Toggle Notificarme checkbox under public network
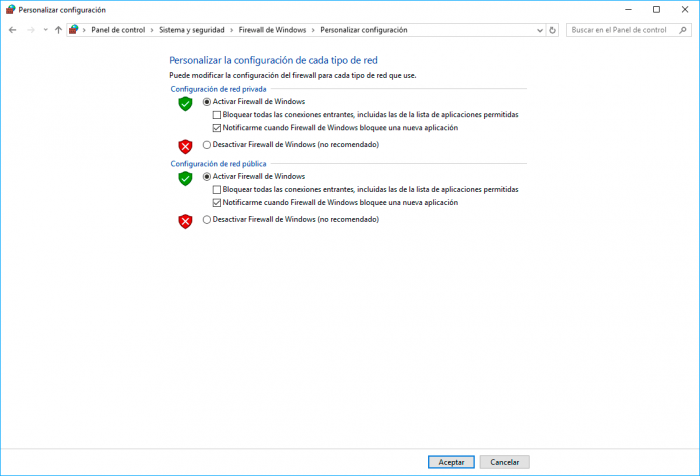 (335, 202)
